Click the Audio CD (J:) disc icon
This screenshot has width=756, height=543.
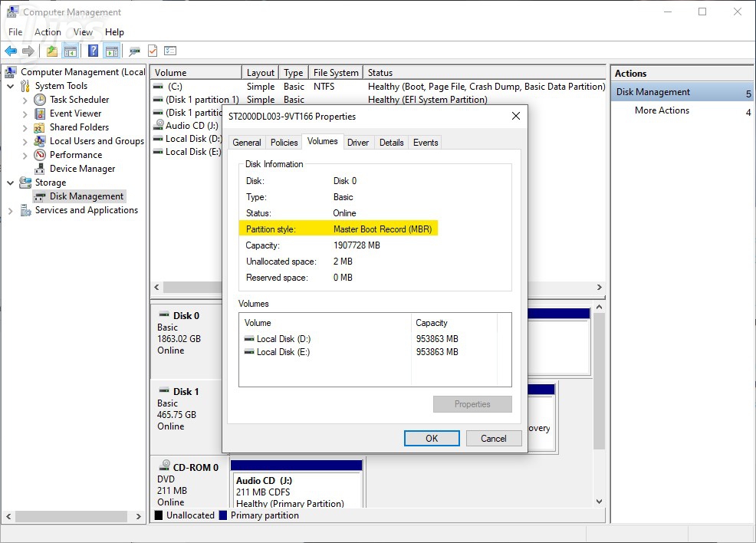point(158,126)
